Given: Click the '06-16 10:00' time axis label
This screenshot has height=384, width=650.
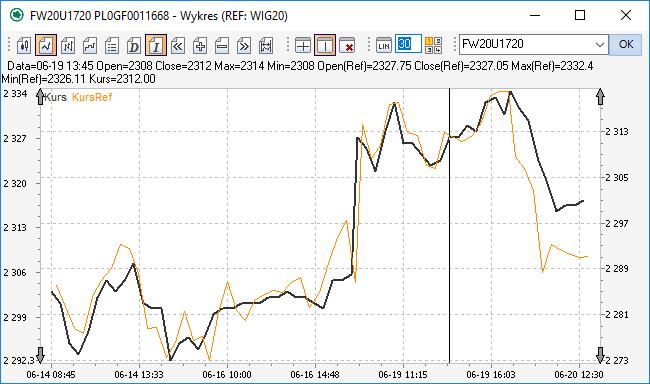Looking at the screenshot, I should pyautogui.click(x=227, y=374).
